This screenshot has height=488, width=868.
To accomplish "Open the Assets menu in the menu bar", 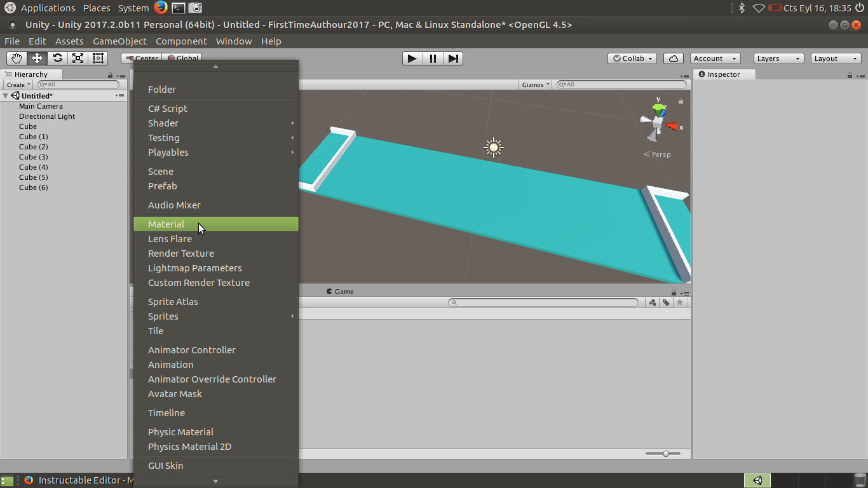I will 69,41.
